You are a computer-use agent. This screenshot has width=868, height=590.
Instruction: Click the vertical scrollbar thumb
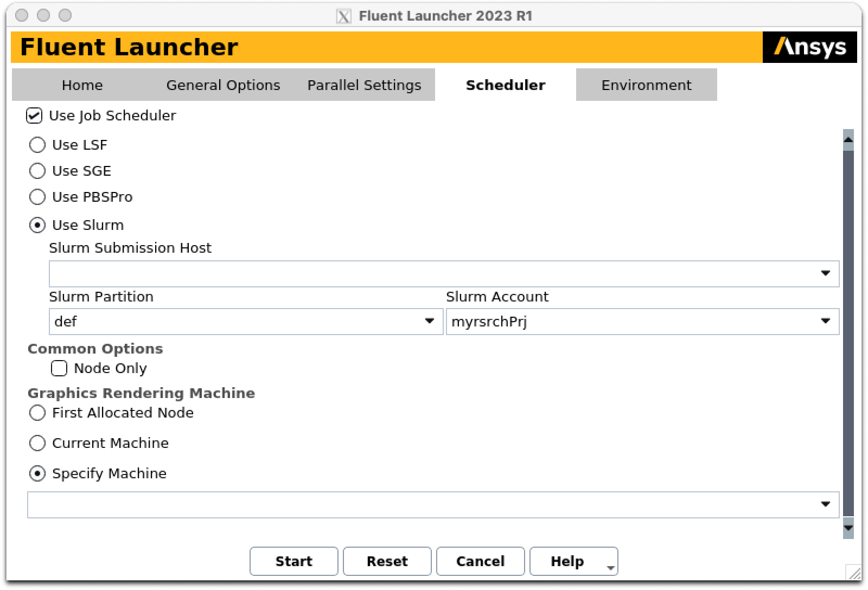(848, 333)
